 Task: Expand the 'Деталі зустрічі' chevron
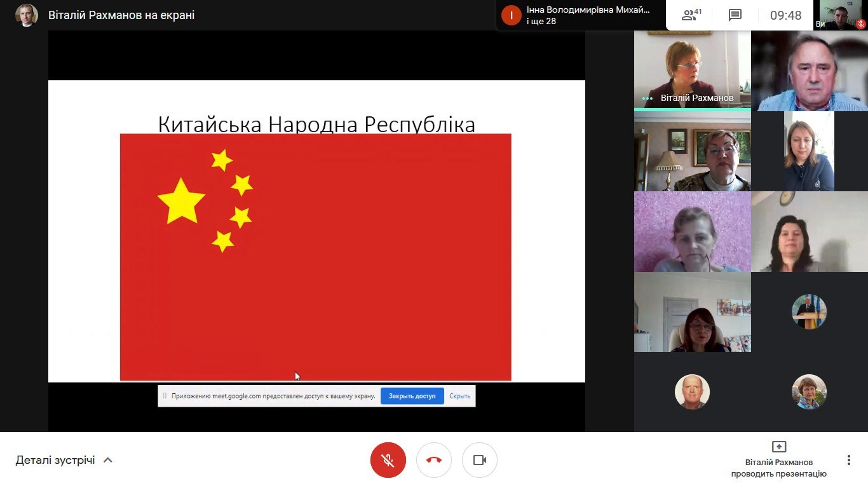pyautogui.click(x=108, y=460)
